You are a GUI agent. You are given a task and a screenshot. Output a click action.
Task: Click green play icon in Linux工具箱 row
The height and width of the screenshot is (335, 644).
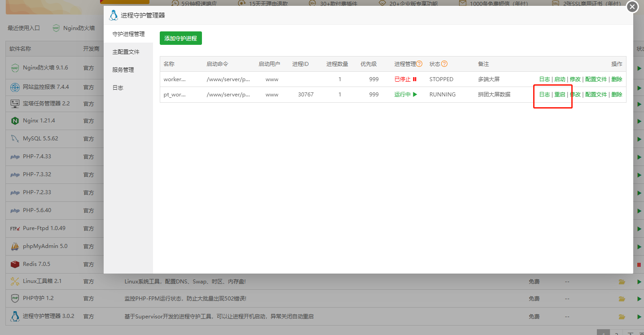(x=639, y=282)
